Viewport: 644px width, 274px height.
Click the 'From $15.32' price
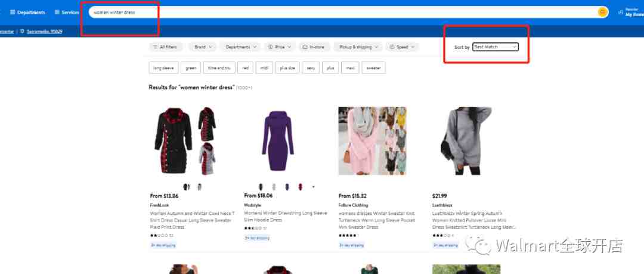(352, 196)
